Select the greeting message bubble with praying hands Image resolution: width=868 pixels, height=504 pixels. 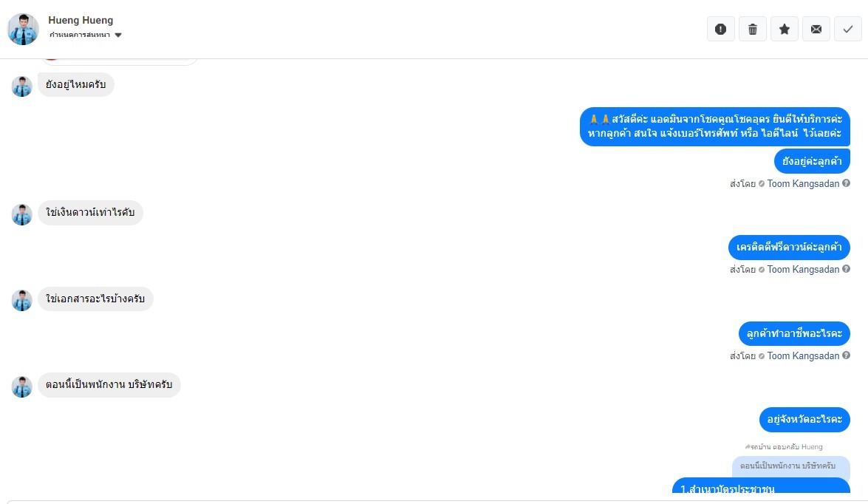click(x=714, y=127)
